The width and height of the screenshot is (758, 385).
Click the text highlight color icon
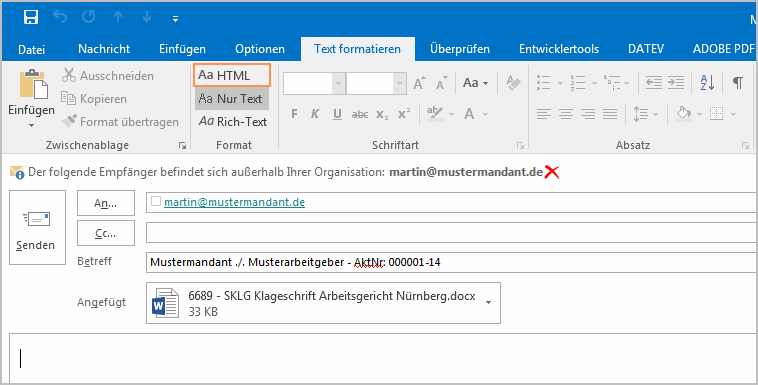point(435,114)
